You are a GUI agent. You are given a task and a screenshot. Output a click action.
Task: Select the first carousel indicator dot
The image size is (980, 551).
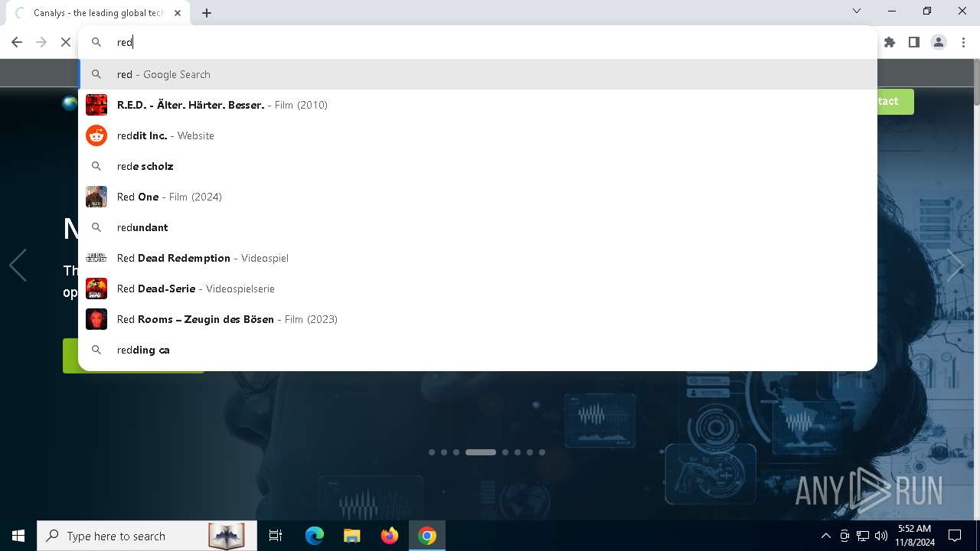click(432, 452)
